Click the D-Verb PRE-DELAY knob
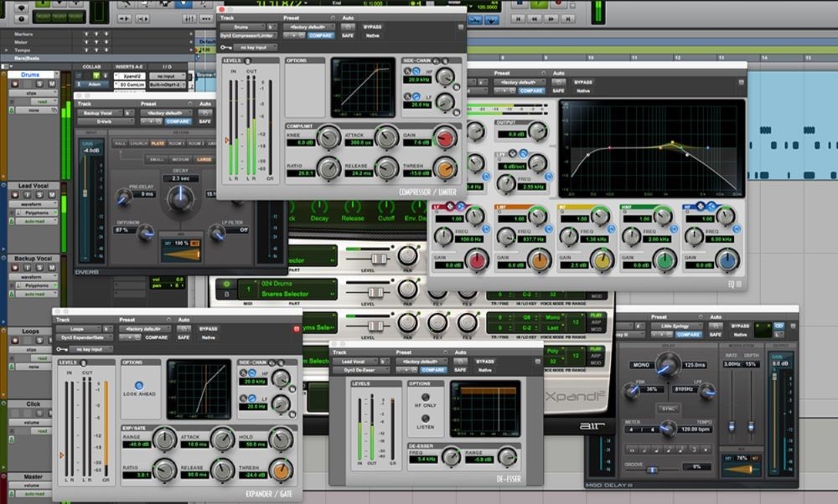 click(124, 198)
